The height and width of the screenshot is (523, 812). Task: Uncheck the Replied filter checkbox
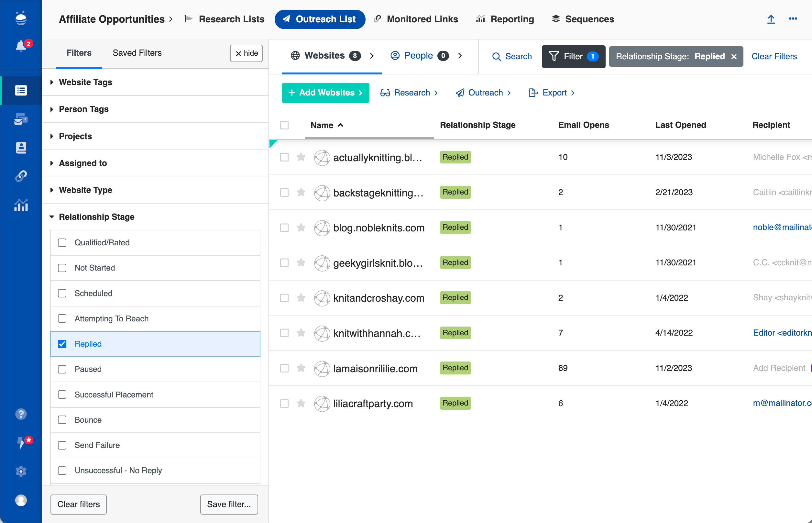[x=62, y=344]
